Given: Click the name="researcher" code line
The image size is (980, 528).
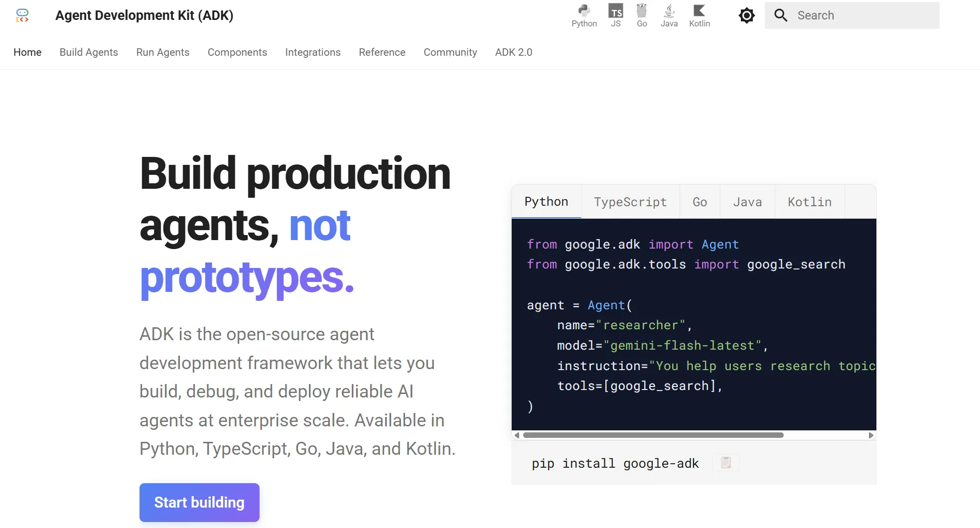Looking at the screenshot, I should (624, 325).
